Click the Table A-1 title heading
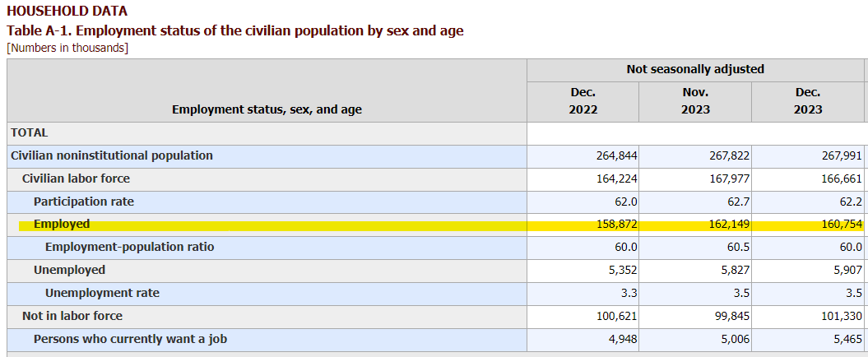 (x=234, y=30)
